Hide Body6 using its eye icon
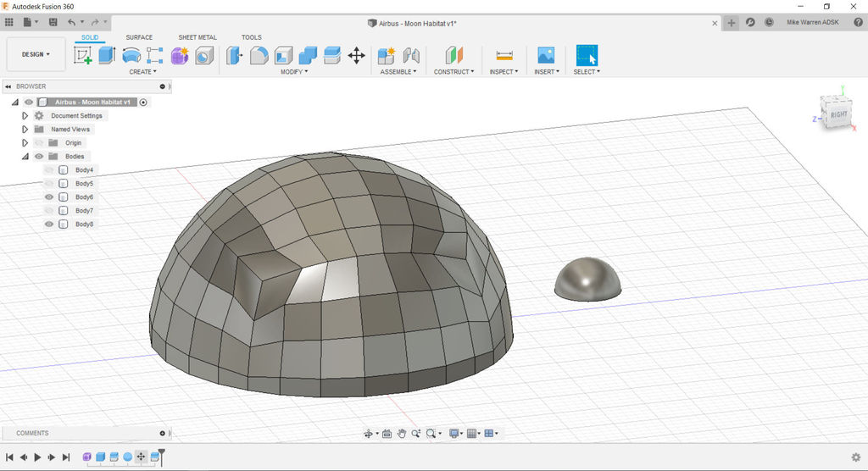This screenshot has width=868, height=471. (49, 197)
